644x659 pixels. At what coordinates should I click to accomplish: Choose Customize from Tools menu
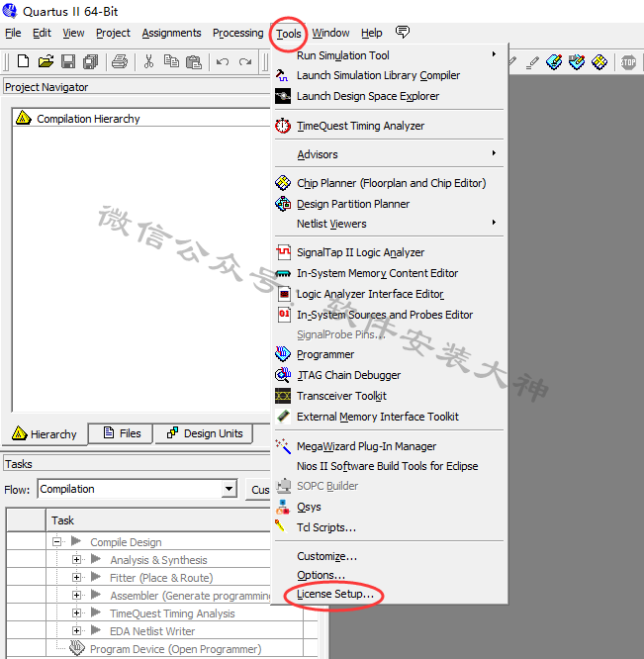[326, 556]
